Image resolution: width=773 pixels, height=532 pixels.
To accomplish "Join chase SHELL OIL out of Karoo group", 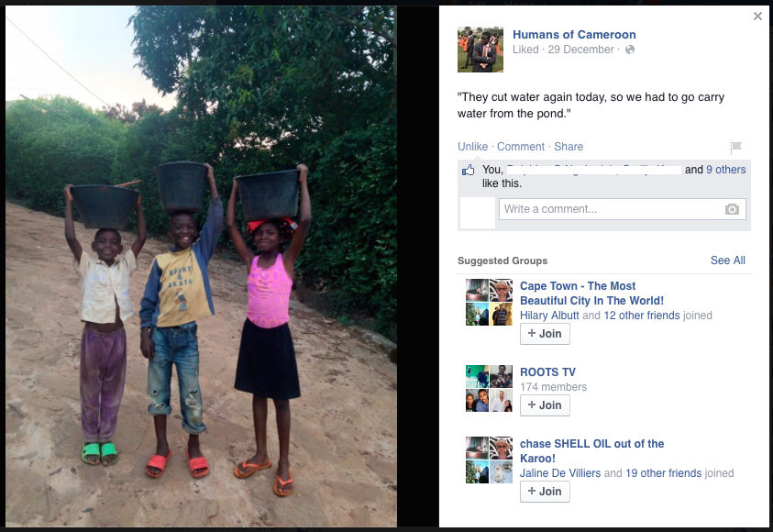I will [545, 492].
